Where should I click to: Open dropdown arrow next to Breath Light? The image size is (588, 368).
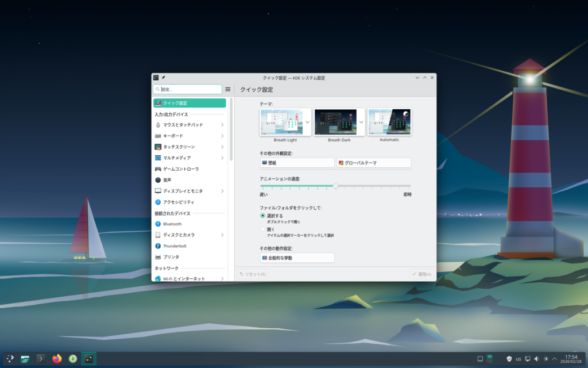click(307, 122)
